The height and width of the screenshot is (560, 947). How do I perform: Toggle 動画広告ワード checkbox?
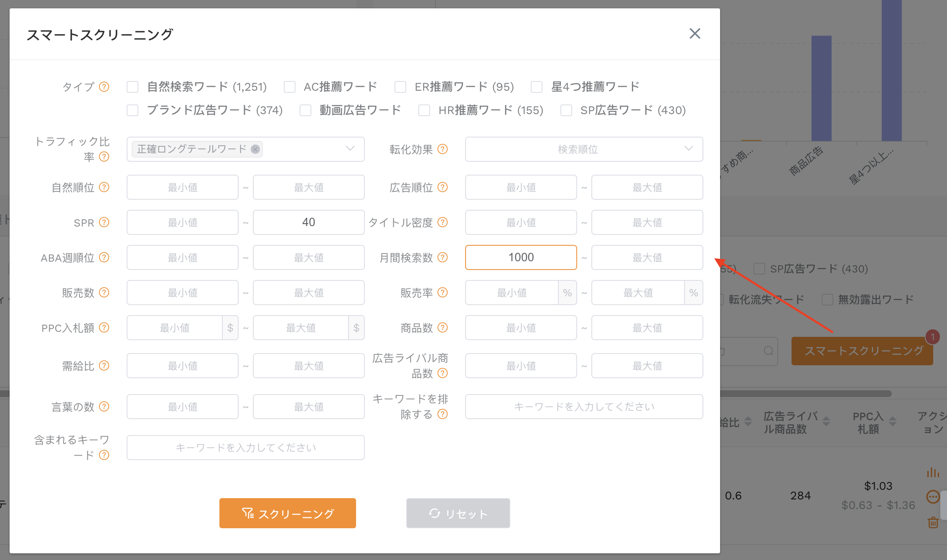305,110
